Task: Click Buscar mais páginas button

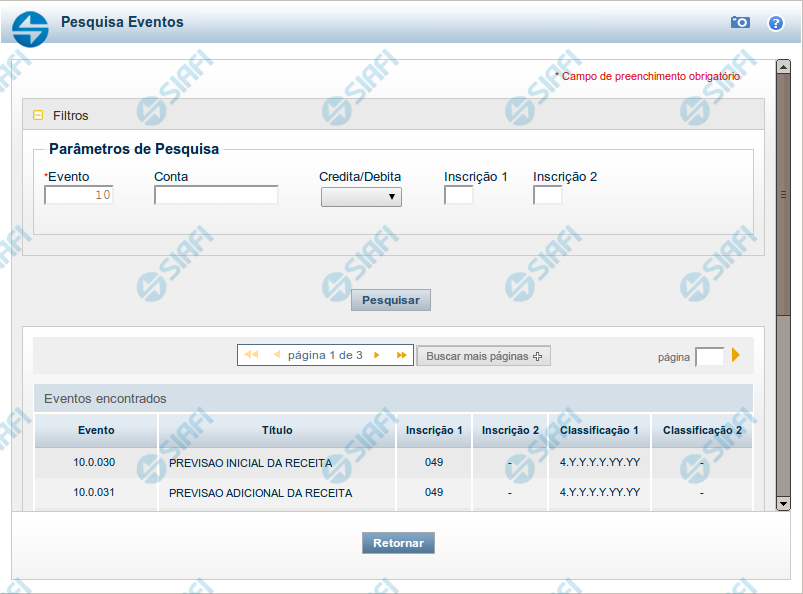Action: (x=483, y=356)
